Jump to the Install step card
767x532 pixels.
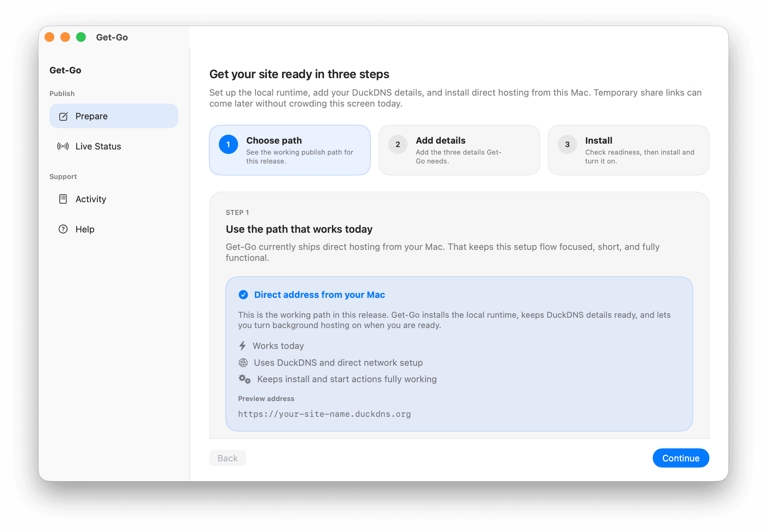click(629, 150)
